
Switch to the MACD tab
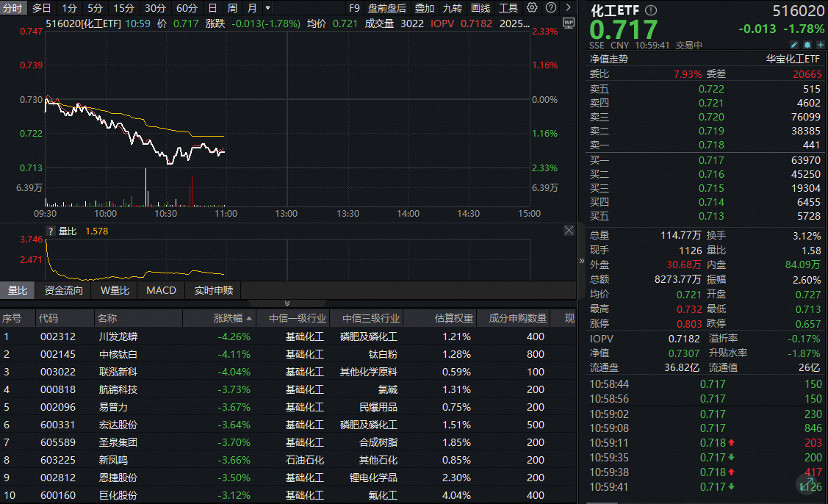tap(161, 290)
